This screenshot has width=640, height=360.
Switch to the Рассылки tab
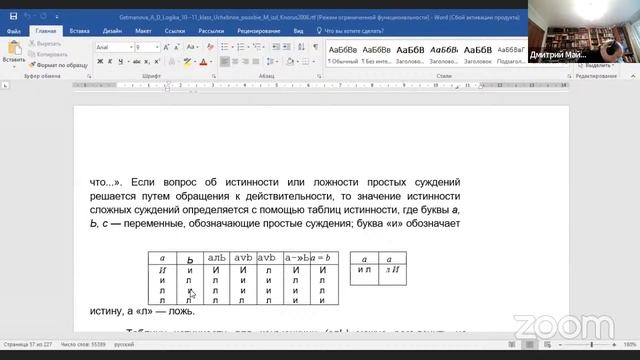pos(211,31)
